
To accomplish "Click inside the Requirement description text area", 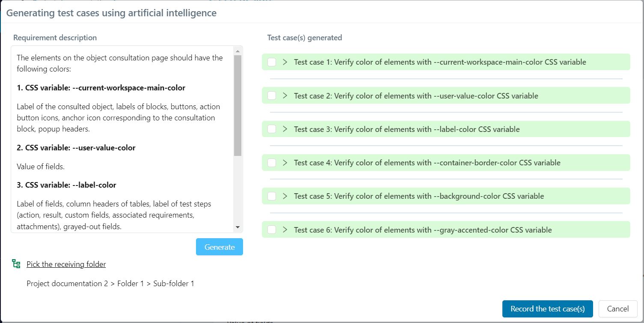I will coord(124,137).
